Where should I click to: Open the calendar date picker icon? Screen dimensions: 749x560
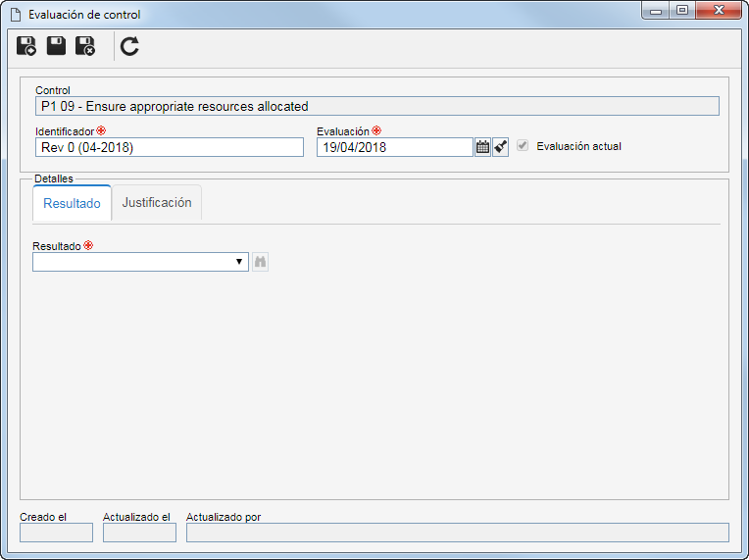pos(482,147)
